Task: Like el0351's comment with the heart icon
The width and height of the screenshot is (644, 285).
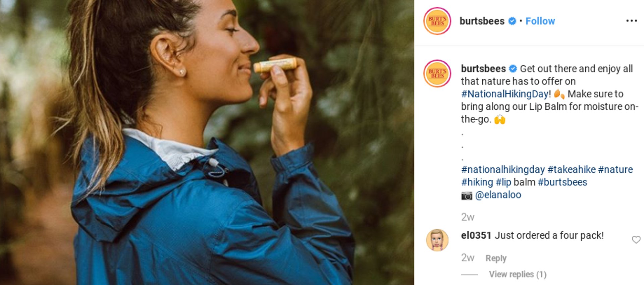Action: 636,239
